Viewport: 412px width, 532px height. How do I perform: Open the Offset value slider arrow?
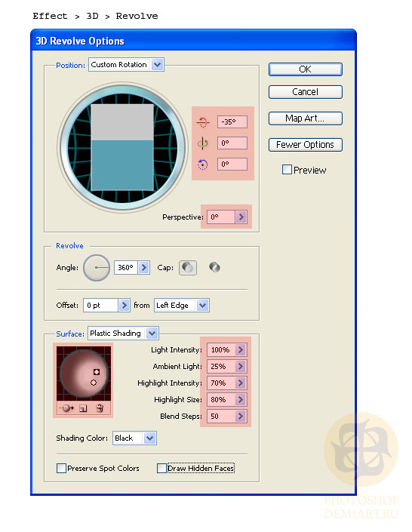coord(124,305)
